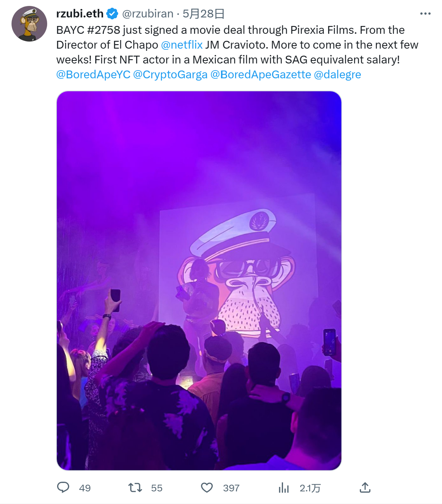Click the @dalegre mention
The height and width of the screenshot is (504, 442).
(x=337, y=75)
